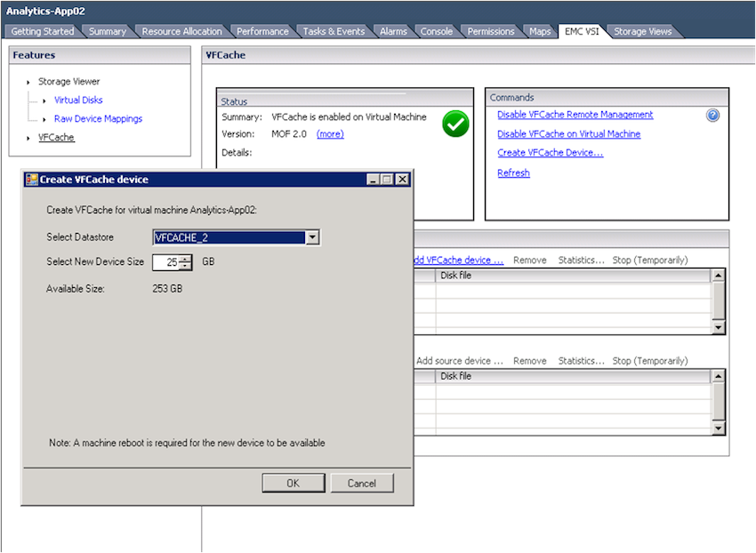Click the reboot required note text
Viewport: 756px width, 553px height.
[x=187, y=443]
